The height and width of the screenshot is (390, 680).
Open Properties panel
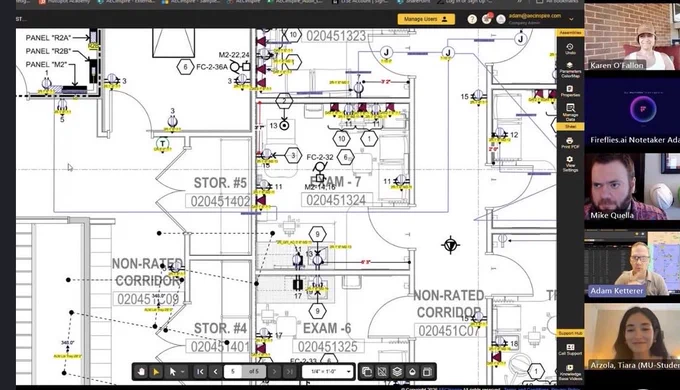pyautogui.click(x=570, y=91)
